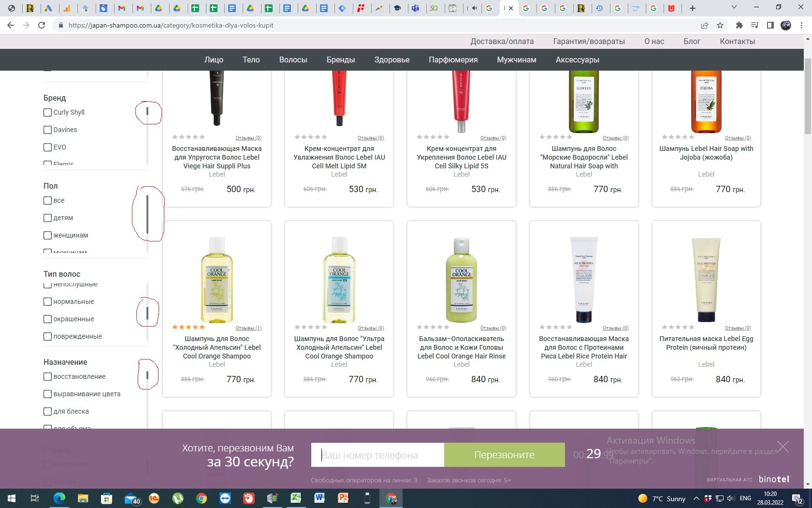The height and width of the screenshot is (508, 812).
Task: Tick the 'окрашенные' hair type checkbox
Action: point(47,319)
